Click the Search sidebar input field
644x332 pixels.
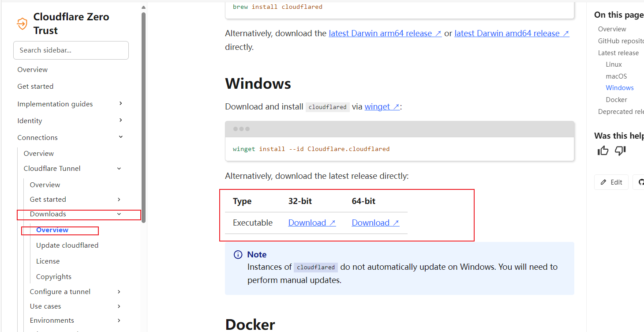(71, 50)
